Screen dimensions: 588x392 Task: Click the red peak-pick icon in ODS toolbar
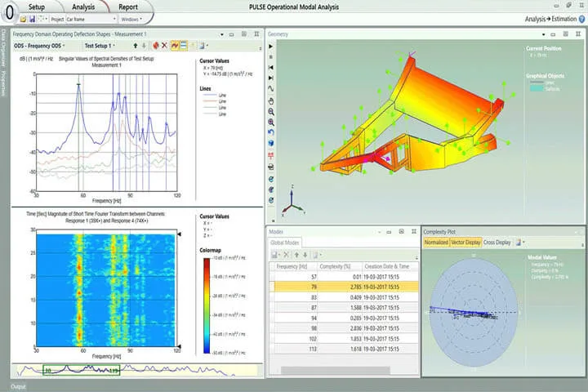click(156, 46)
